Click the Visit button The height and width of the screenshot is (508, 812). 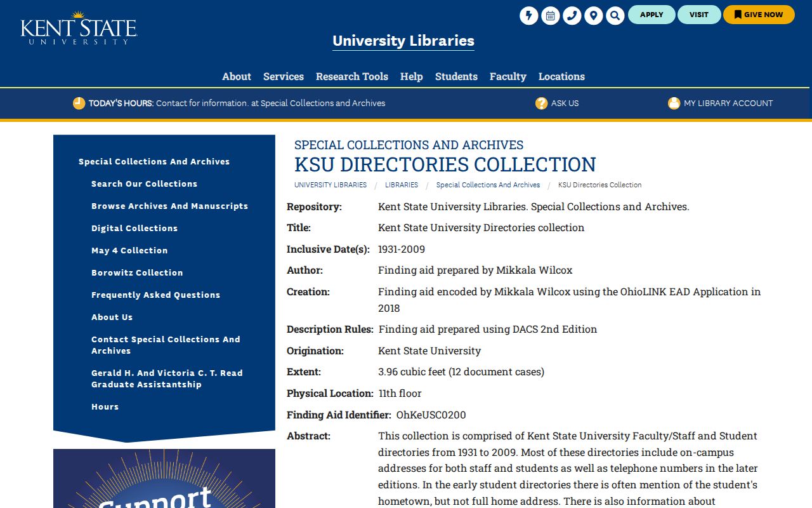699,15
